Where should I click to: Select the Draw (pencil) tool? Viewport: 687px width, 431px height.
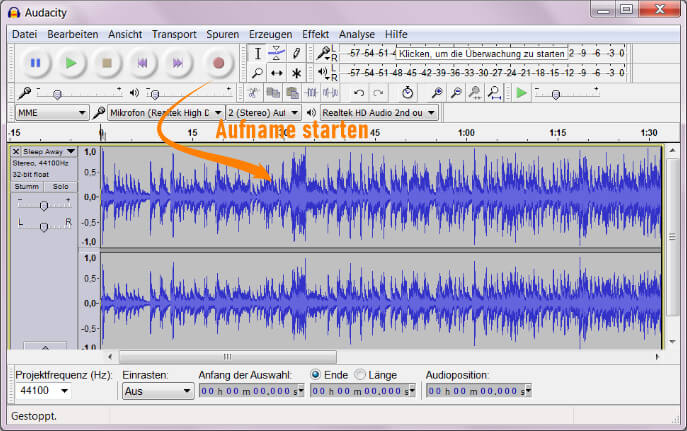coord(296,53)
